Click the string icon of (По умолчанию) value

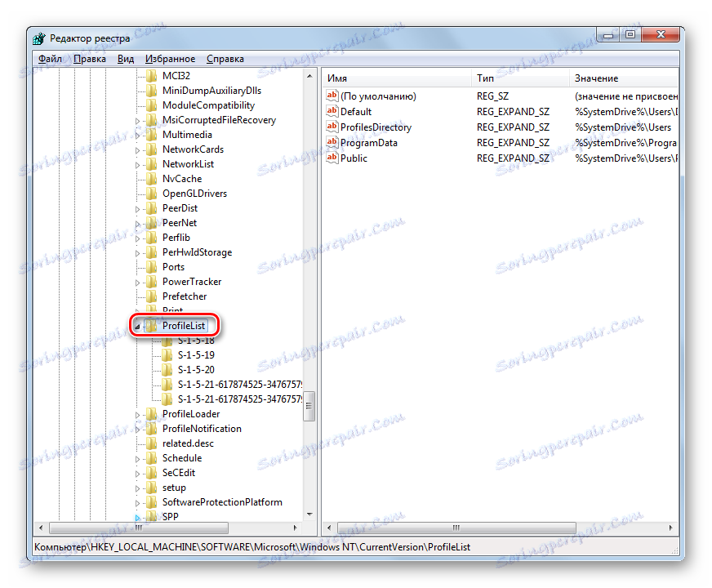pyautogui.click(x=332, y=96)
